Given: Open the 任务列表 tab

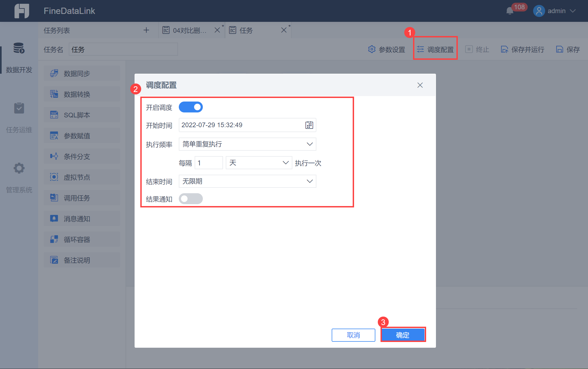Looking at the screenshot, I should tap(57, 30).
